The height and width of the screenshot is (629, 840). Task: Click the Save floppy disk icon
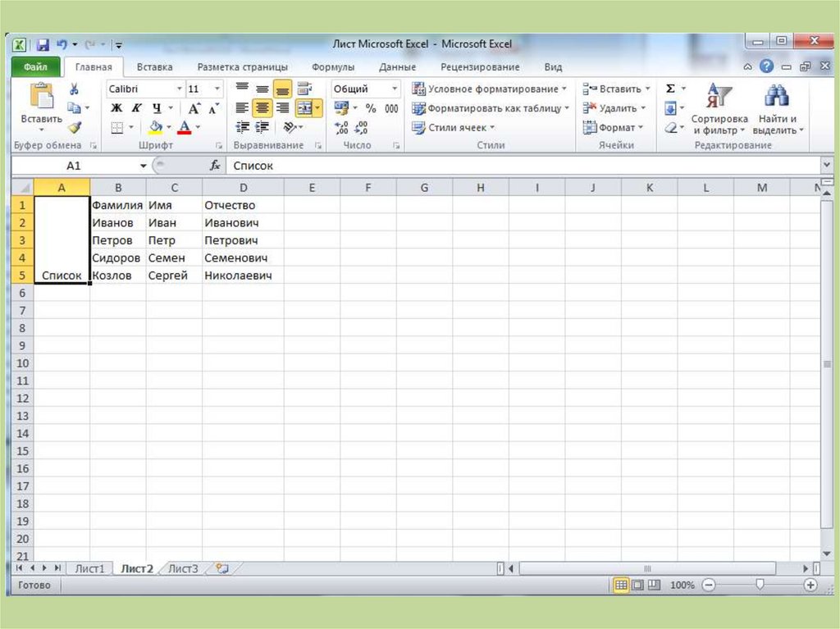point(43,44)
